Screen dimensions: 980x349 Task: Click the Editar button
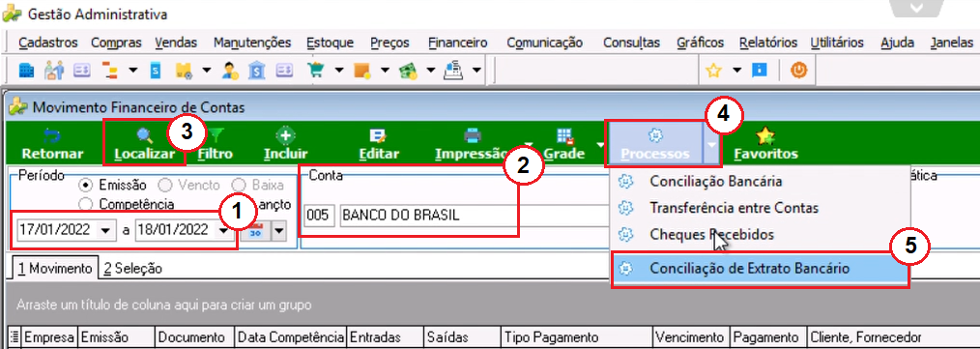(x=379, y=144)
